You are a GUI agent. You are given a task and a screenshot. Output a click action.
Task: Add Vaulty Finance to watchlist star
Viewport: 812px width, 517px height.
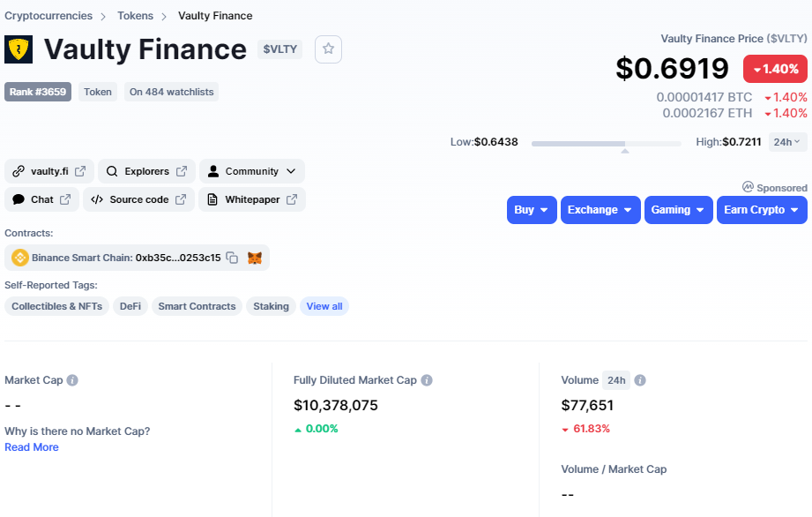coord(328,49)
